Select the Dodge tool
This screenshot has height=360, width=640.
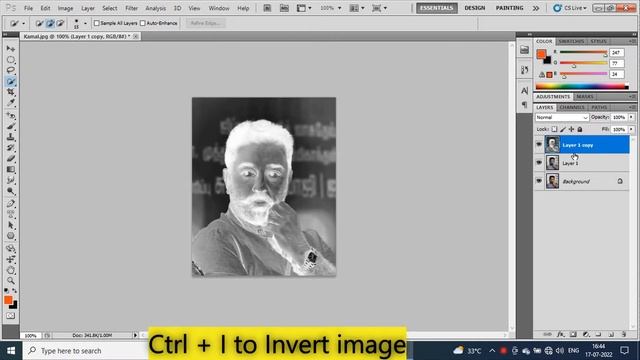[x=11, y=191]
